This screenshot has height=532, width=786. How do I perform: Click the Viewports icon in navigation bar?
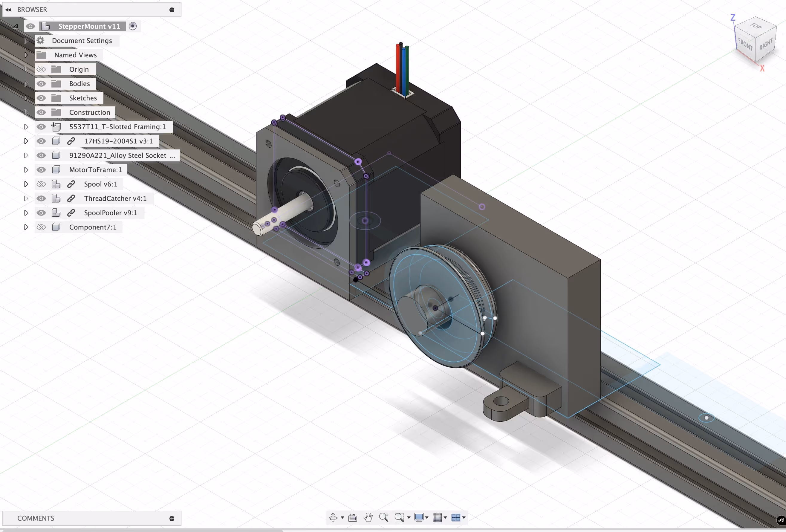point(457,517)
